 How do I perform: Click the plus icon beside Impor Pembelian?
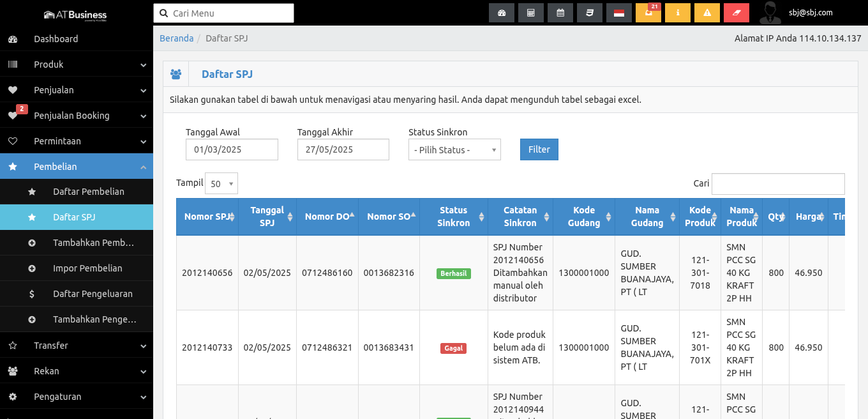(x=32, y=268)
